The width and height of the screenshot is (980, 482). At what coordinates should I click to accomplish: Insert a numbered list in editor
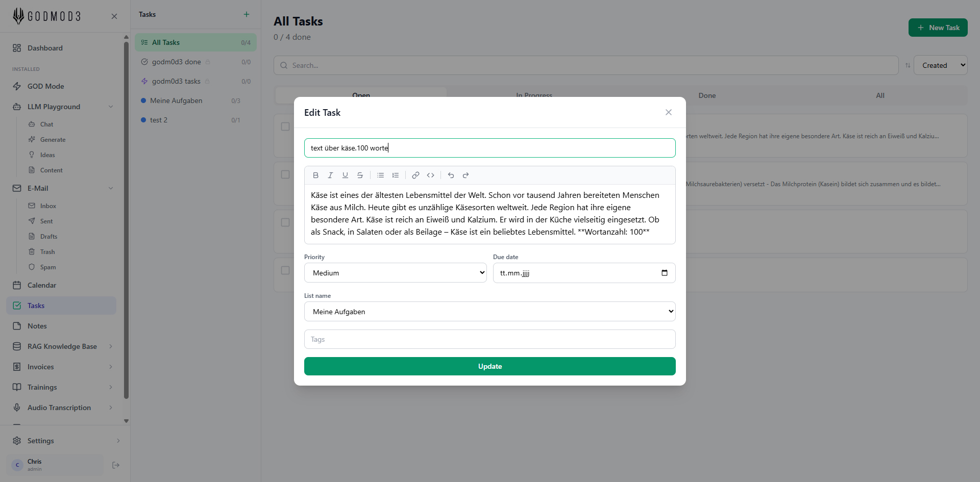[395, 175]
